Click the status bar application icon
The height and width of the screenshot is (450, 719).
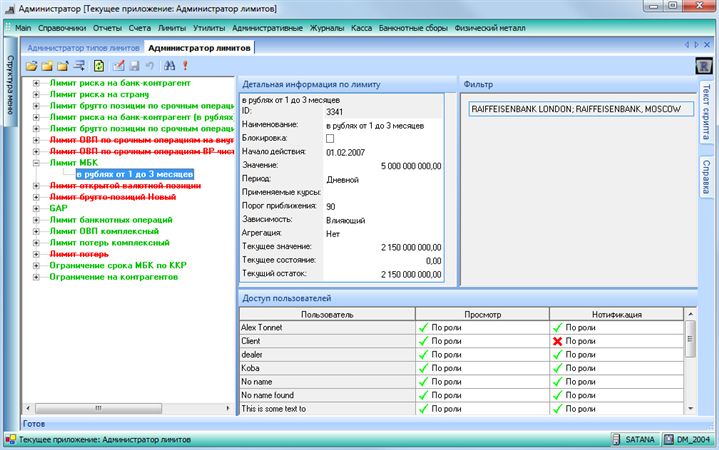click(11, 439)
